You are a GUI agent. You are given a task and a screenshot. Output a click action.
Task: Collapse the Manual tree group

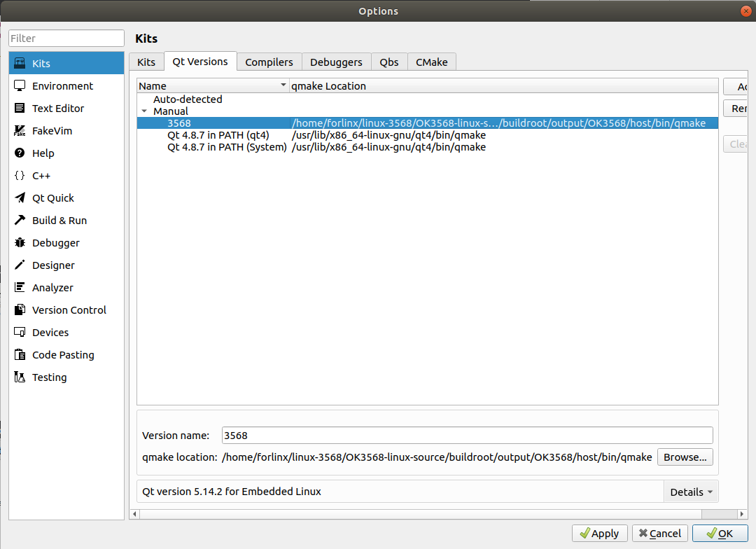144,111
